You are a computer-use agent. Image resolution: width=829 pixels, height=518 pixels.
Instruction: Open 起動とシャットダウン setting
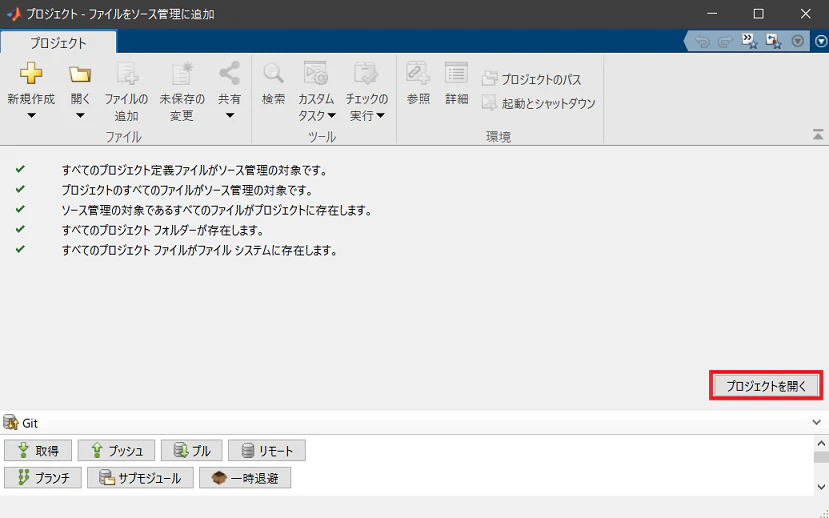pos(538,103)
